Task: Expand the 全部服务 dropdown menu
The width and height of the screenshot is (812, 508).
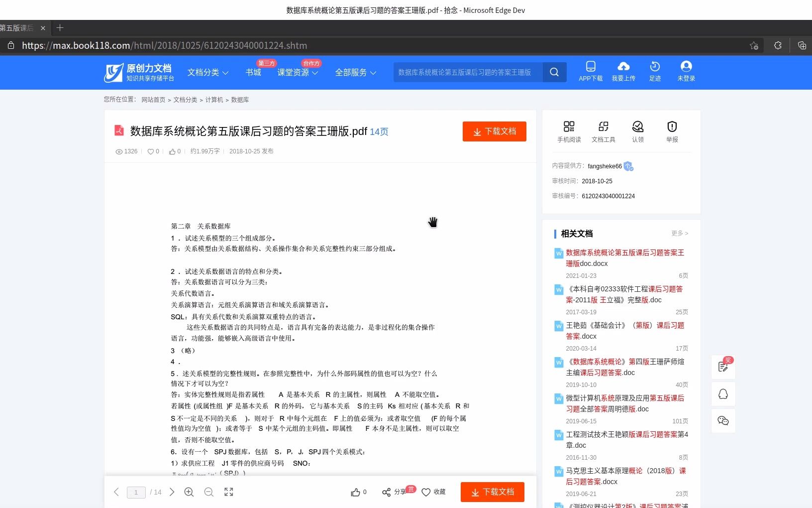Action: [x=355, y=73]
